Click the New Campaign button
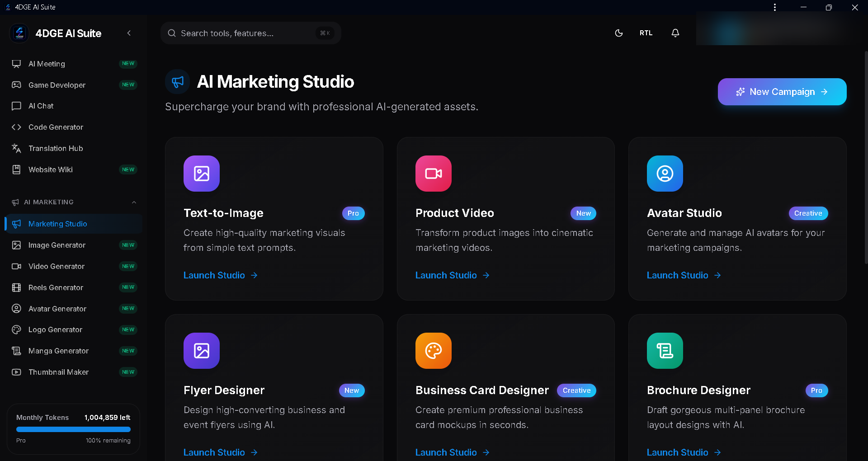 (782, 92)
